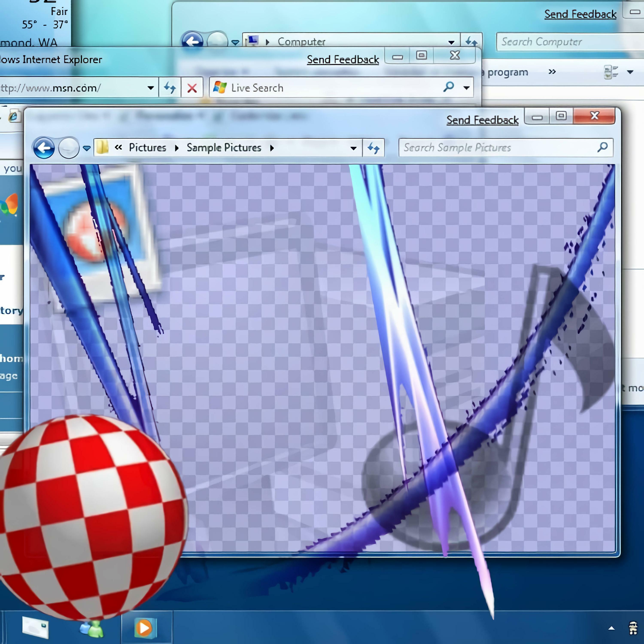Open Send Feedback link in Sample Pictures window
The image size is (644, 644).
click(x=482, y=120)
